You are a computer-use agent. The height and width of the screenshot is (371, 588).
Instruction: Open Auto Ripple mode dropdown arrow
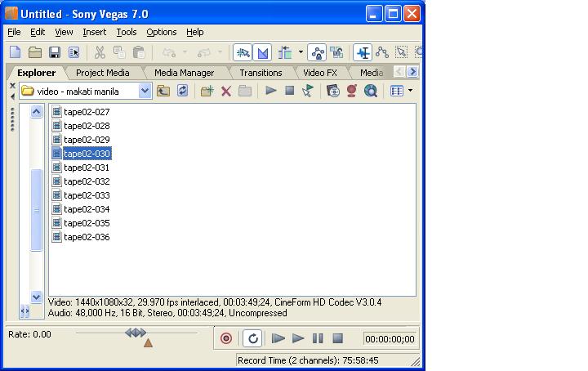(x=301, y=52)
